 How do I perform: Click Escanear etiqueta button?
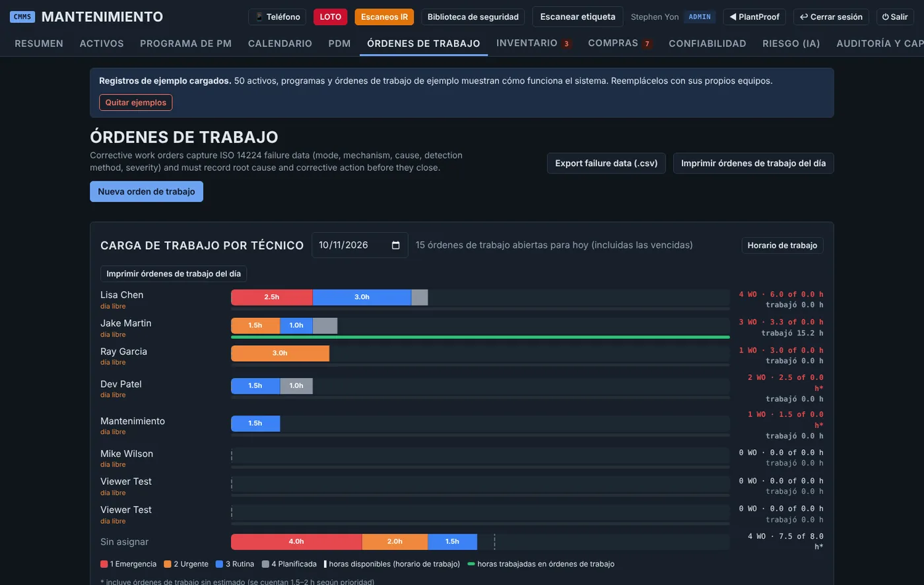[x=577, y=16]
